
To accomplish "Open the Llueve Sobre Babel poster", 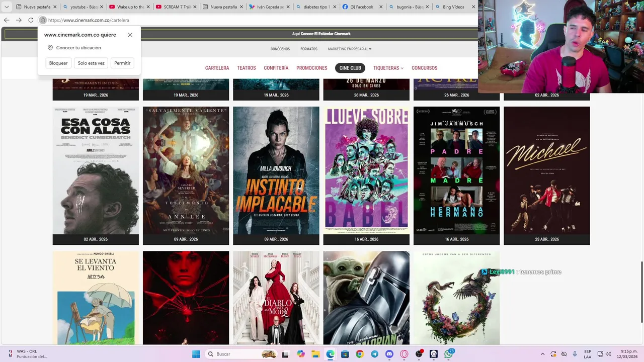I will pyautogui.click(x=366, y=170).
